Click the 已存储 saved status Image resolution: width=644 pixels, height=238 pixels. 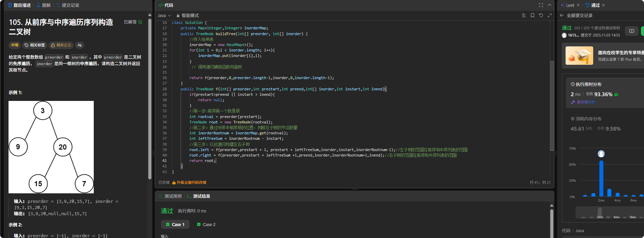click(x=164, y=182)
